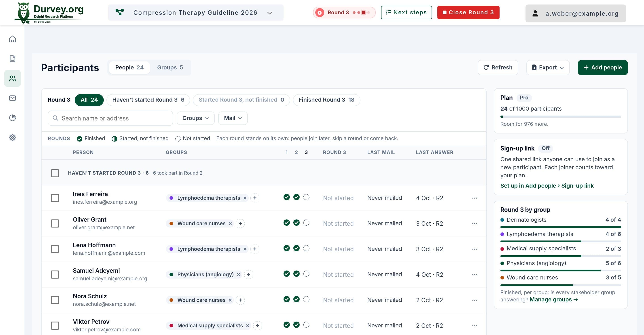
Task: Remove Wound care nurses tag from Nora Schulz
Action: [x=230, y=300]
